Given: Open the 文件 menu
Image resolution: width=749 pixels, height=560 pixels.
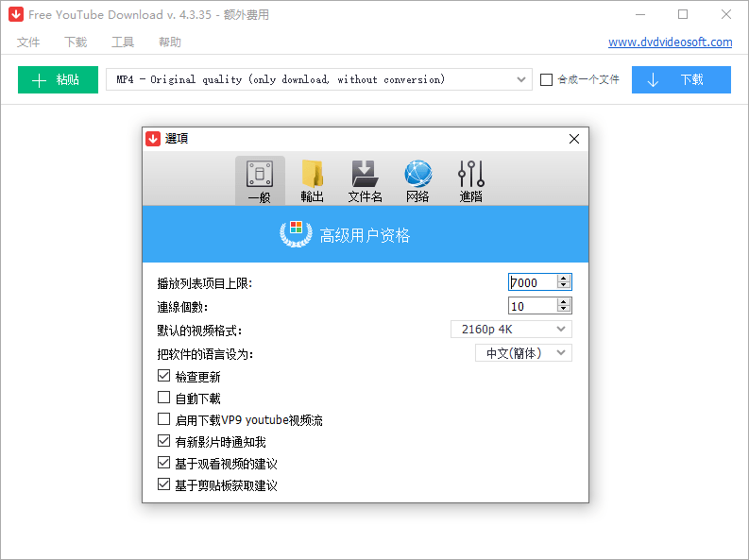Looking at the screenshot, I should click(28, 42).
